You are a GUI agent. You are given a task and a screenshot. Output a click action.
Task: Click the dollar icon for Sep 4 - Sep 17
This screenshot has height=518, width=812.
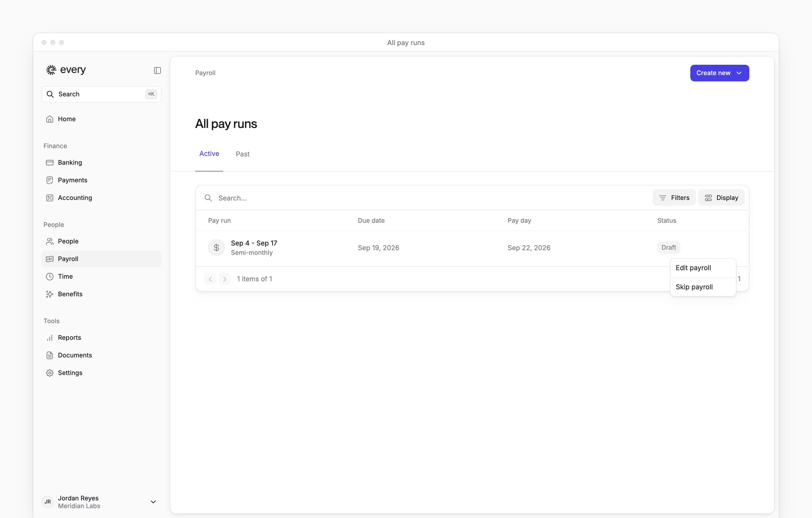[x=216, y=248]
